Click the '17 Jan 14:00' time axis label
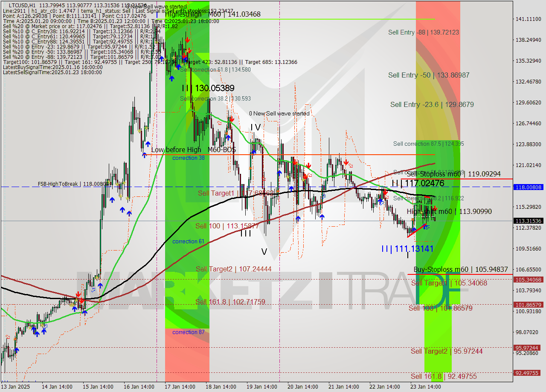The width and height of the screenshot is (546, 392). (x=180, y=387)
